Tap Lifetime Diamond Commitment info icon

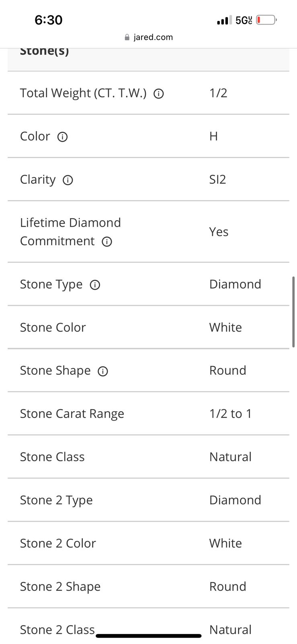coord(107,242)
